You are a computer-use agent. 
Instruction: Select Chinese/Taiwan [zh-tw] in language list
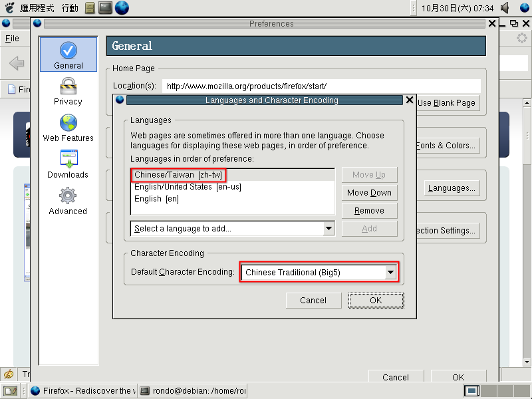coord(178,175)
